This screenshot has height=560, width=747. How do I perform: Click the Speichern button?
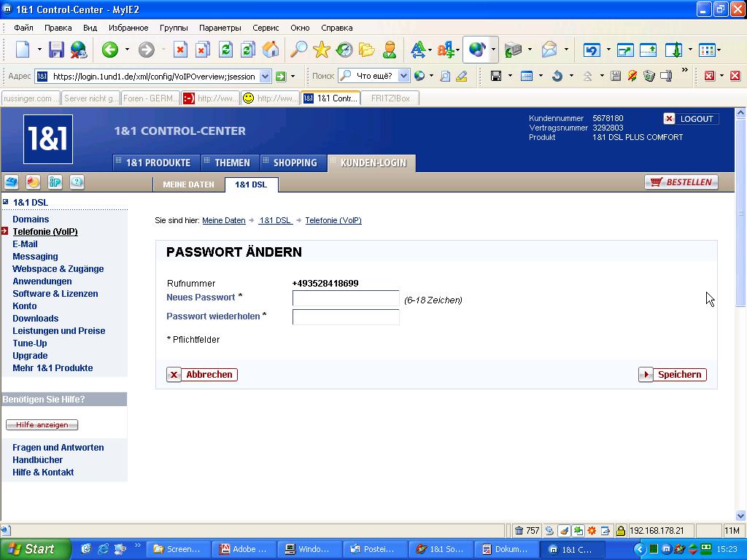(672, 375)
